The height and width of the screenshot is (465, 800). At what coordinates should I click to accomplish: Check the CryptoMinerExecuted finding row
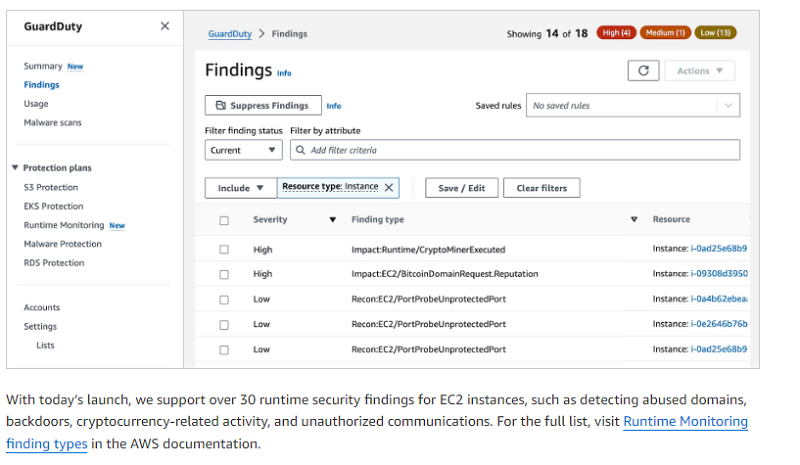[x=224, y=250]
